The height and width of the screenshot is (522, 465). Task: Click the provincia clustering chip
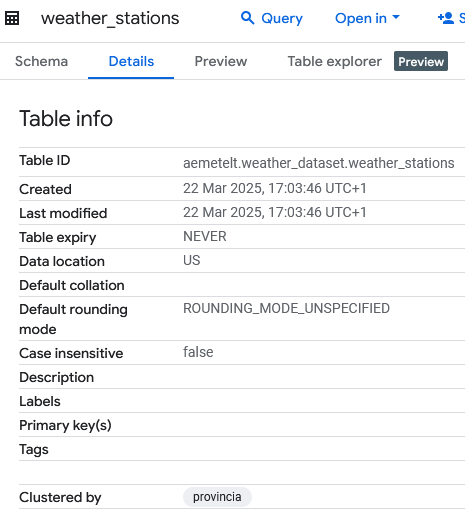(217, 497)
